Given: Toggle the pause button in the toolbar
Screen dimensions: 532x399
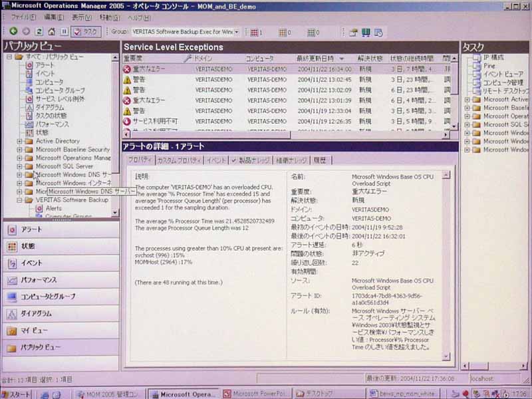Looking at the screenshot, I should [x=64, y=31].
